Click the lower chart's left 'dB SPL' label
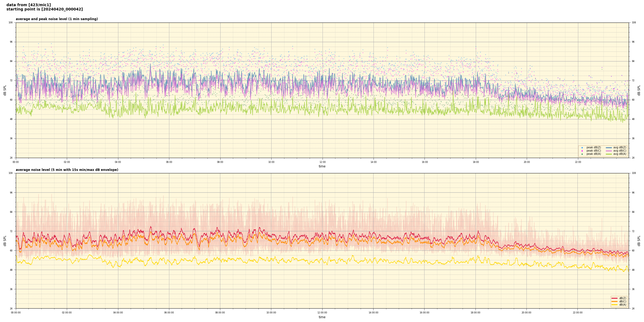Screen dimensions: 644x322 [x=5, y=241]
